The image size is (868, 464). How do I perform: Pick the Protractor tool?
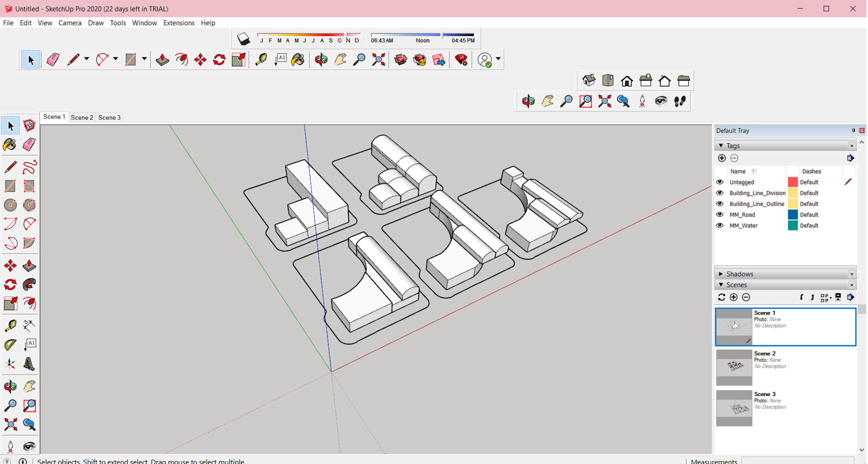pos(10,345)
